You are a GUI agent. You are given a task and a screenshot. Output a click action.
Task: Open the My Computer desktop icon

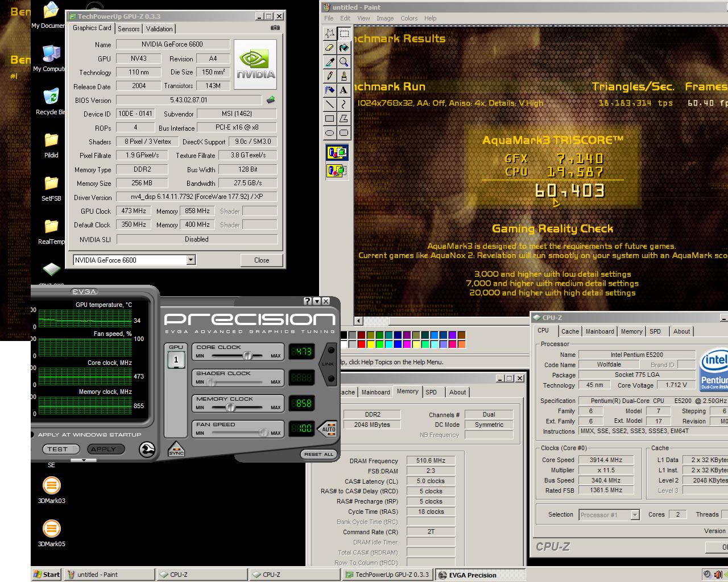pyautogui.click(x=51, y=59)
